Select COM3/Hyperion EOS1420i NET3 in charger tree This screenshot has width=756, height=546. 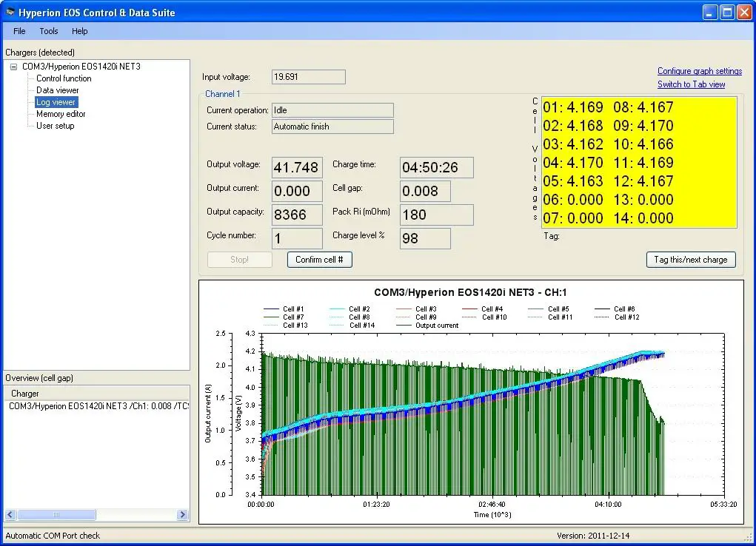point(81,67)
